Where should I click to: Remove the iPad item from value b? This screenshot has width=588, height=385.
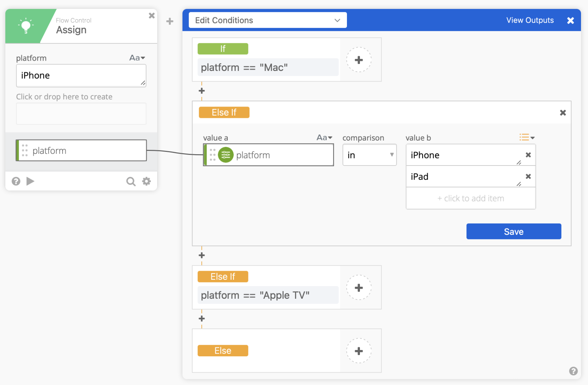click(528, 177)
